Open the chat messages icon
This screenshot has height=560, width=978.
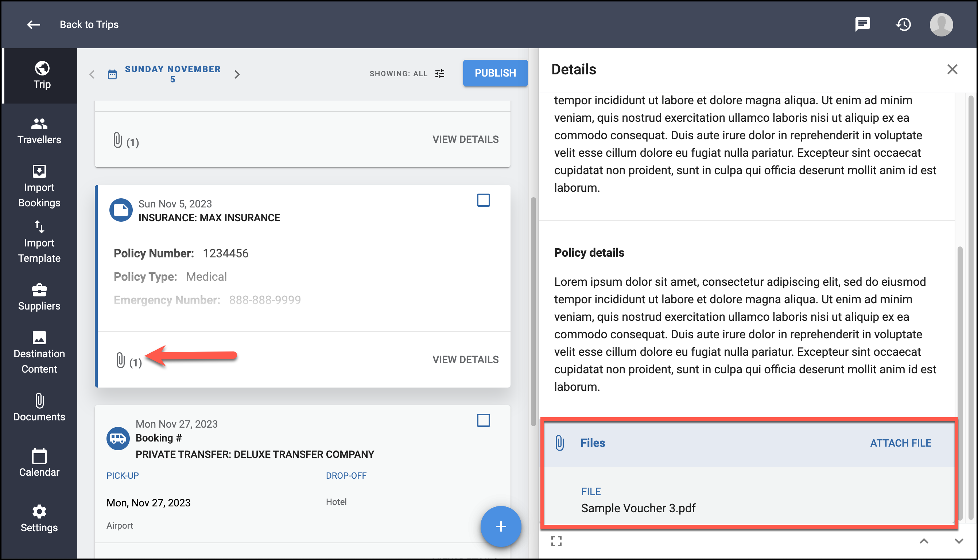click(862, 24)
